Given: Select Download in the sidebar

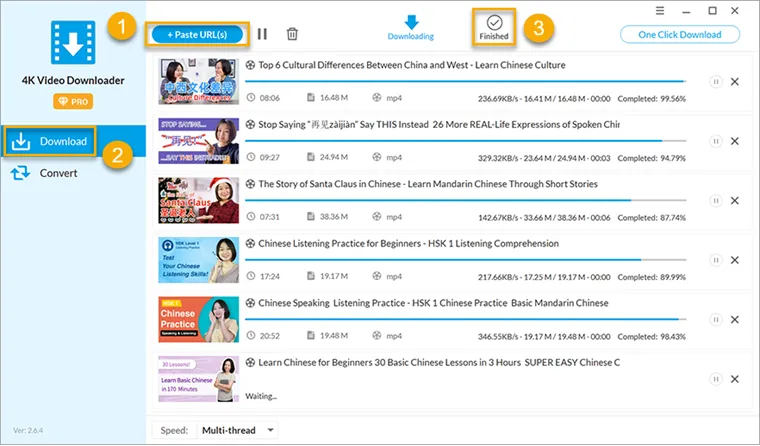Looking at the screenshot, I should 73,142.
